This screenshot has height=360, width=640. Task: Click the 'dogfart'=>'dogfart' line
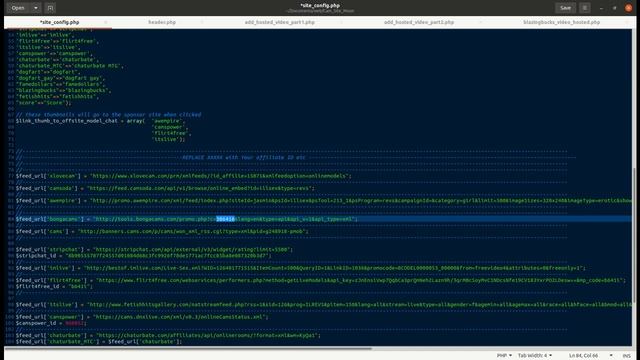[x=48, y=72]
